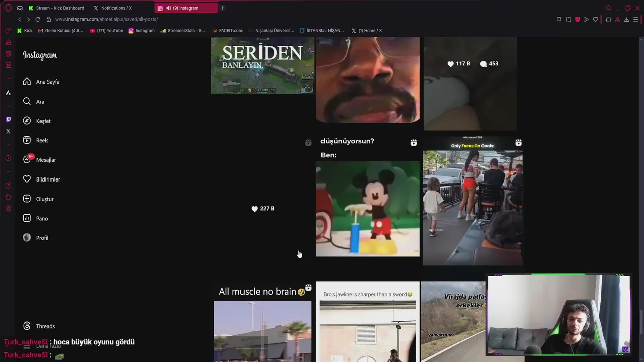The image size is (644, 362).
Task: Open the FACEIT.com bookmark
Action: click(227, 31)
